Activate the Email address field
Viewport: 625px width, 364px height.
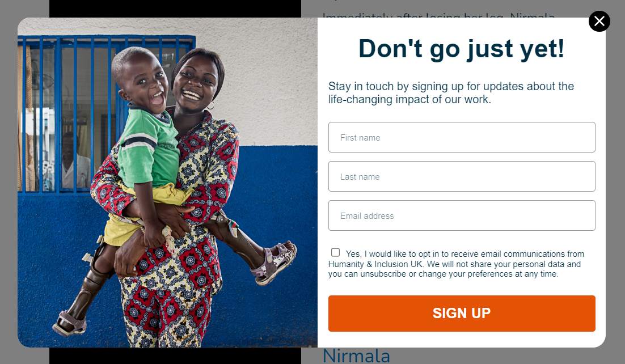tap(462, 215)
